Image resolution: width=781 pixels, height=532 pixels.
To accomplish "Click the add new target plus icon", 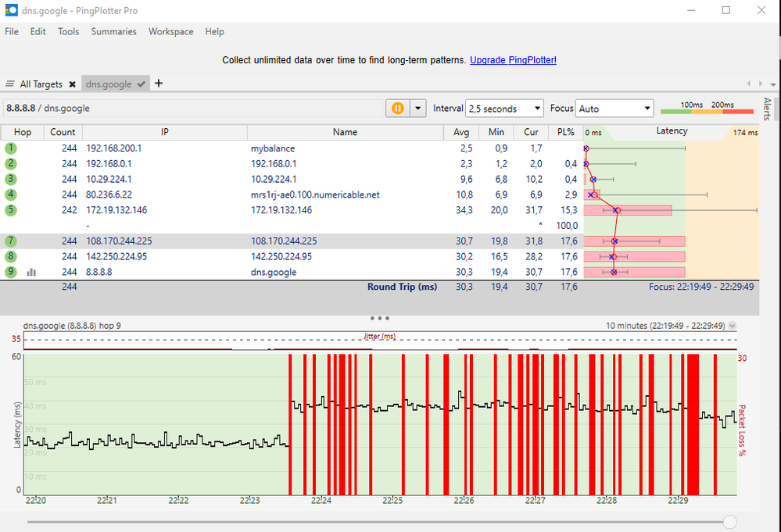I will [159, 84].
